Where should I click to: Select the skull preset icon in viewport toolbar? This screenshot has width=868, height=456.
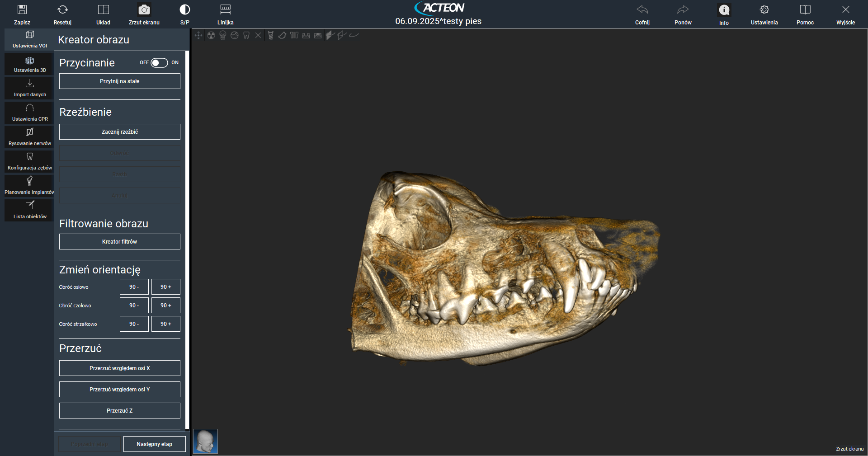point(223,35)
